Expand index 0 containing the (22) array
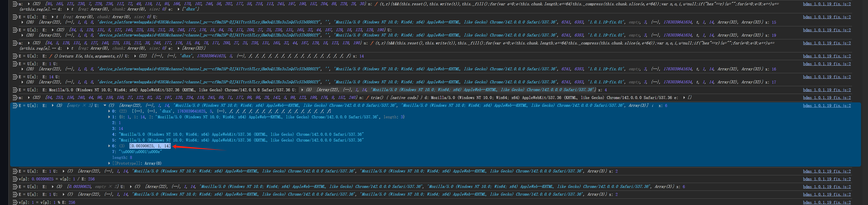The height and width of the screenshot is (205, 868). [x=109, y=111]
